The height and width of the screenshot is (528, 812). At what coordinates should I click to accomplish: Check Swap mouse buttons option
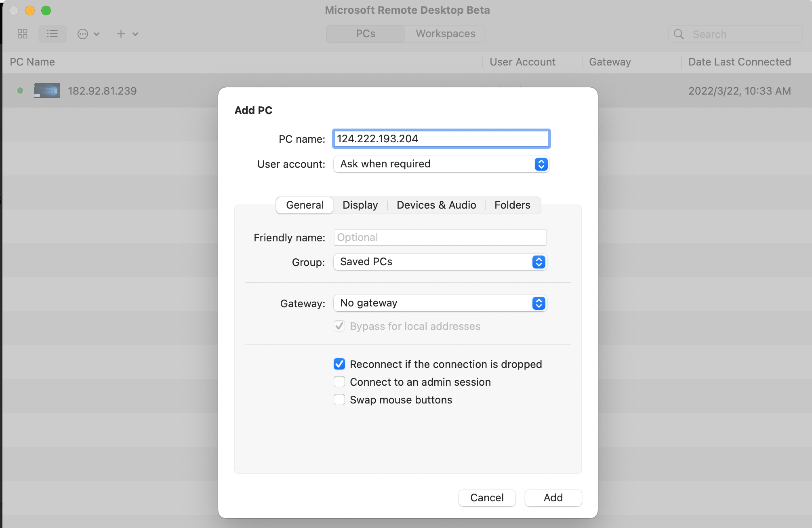(339, 400)
